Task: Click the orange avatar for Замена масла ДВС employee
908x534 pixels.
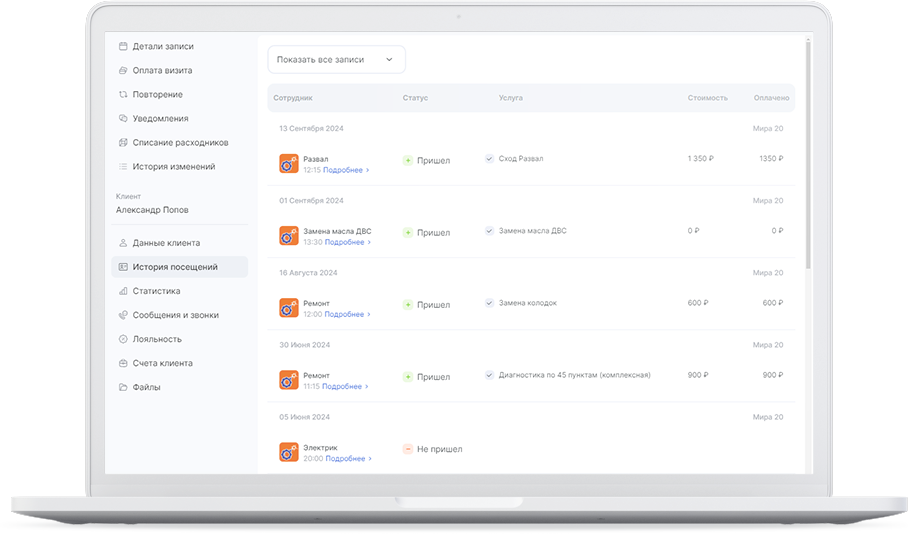Action: [288, 236]
